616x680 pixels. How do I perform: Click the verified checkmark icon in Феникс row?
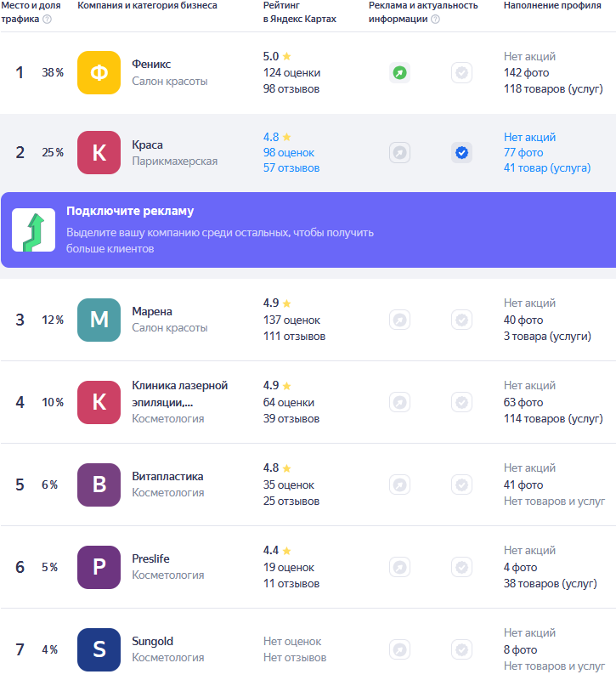click(461, 72)
